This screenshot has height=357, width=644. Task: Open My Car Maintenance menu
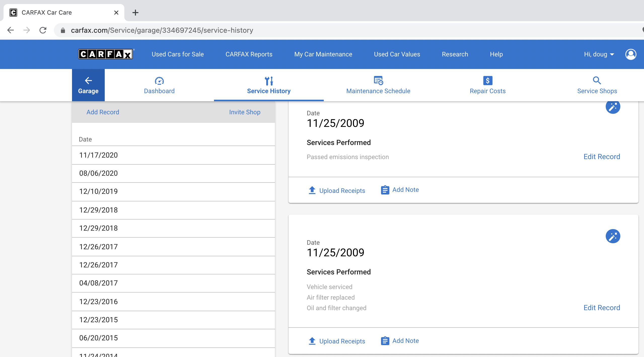point(323,54)
